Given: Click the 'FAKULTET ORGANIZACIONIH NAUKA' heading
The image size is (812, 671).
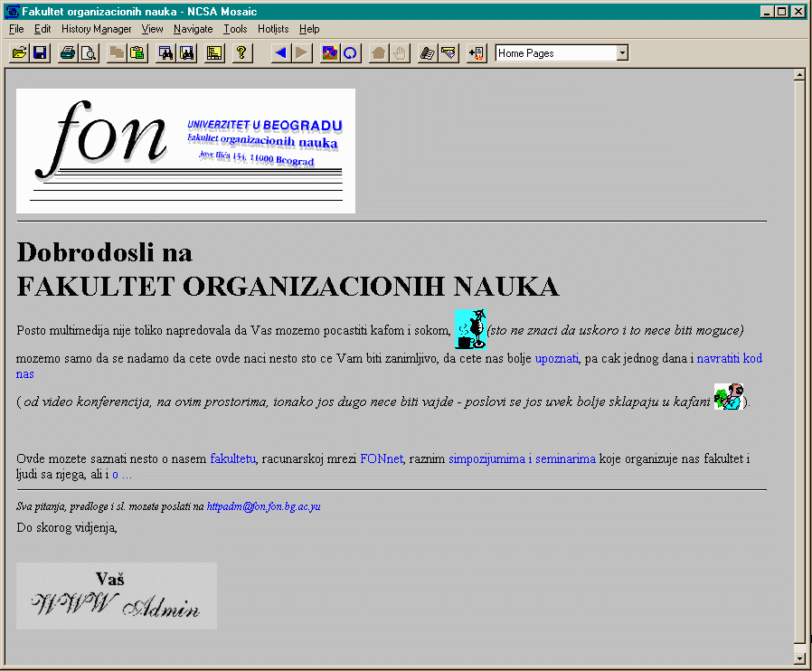Looking at the screenshot, I should (288, 287).
